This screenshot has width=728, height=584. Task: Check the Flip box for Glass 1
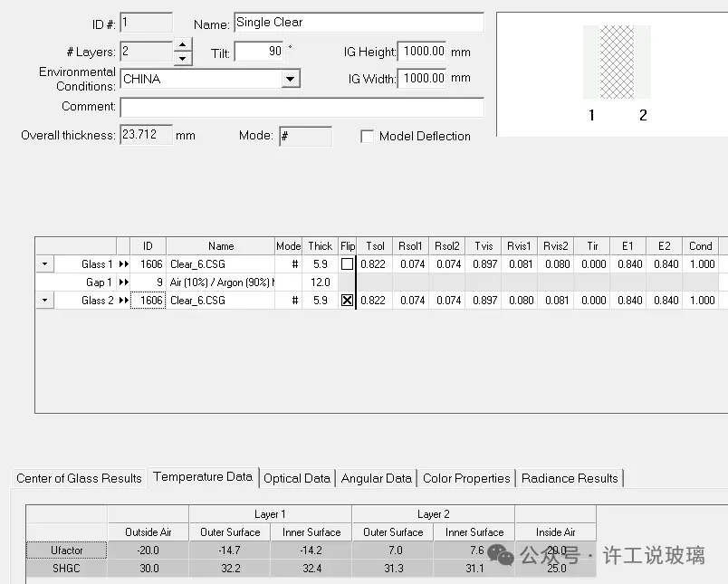pyautogui.click(x=347, y=264)
